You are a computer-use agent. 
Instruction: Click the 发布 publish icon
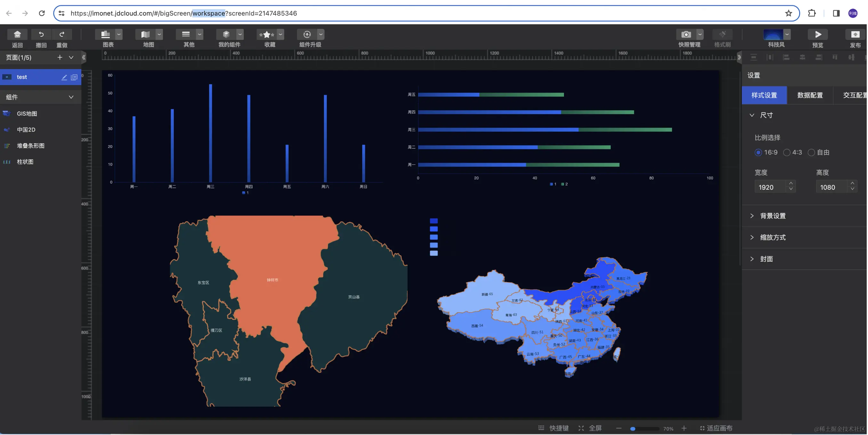855,34
